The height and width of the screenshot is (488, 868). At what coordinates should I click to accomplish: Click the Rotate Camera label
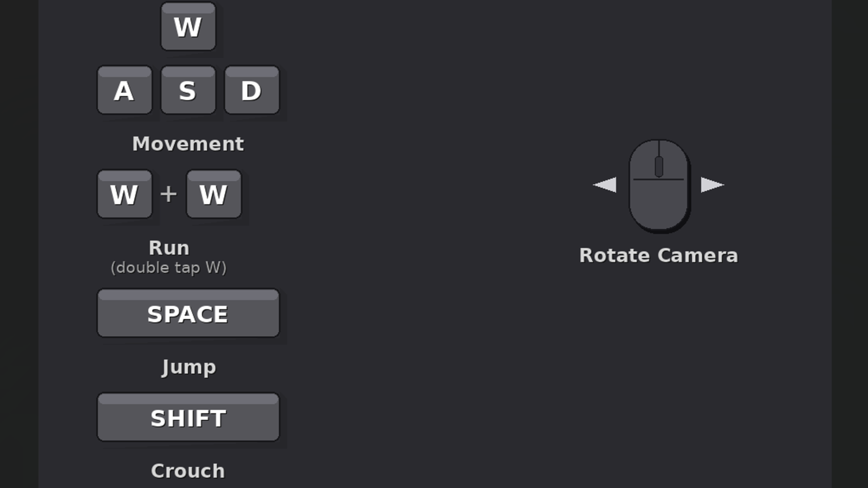click(x=659, y=255)
